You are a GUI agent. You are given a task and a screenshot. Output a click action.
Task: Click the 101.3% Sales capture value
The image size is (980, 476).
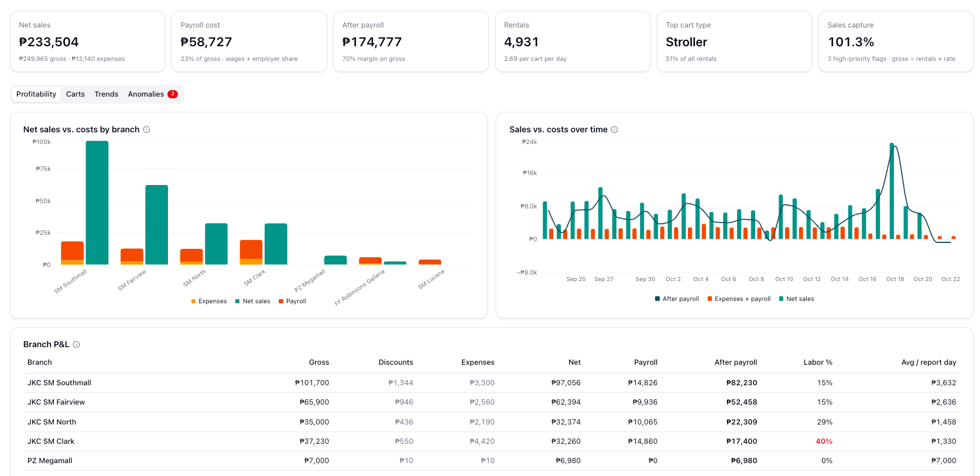tap(851, 42)
